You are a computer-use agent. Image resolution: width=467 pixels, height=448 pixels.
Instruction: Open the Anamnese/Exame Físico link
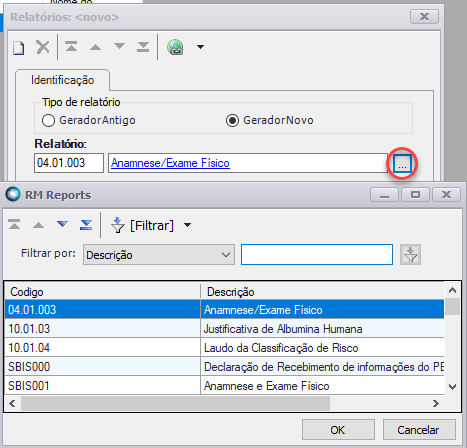pos(170,163)
